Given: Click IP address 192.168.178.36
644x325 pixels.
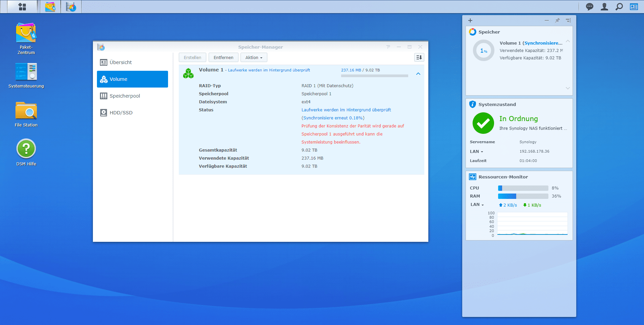Looking at the screenshot, I should 534,151.
